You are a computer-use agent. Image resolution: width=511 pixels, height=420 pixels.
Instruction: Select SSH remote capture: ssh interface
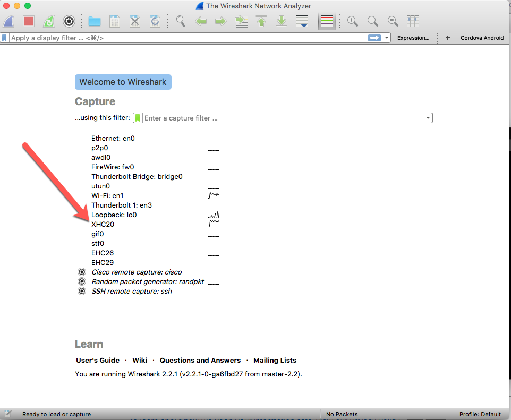pyautogui.click(x=132, y=292)
